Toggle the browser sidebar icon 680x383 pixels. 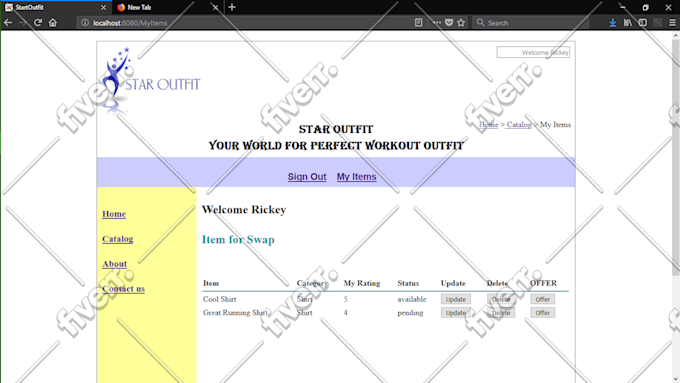[x=643, y=23]
